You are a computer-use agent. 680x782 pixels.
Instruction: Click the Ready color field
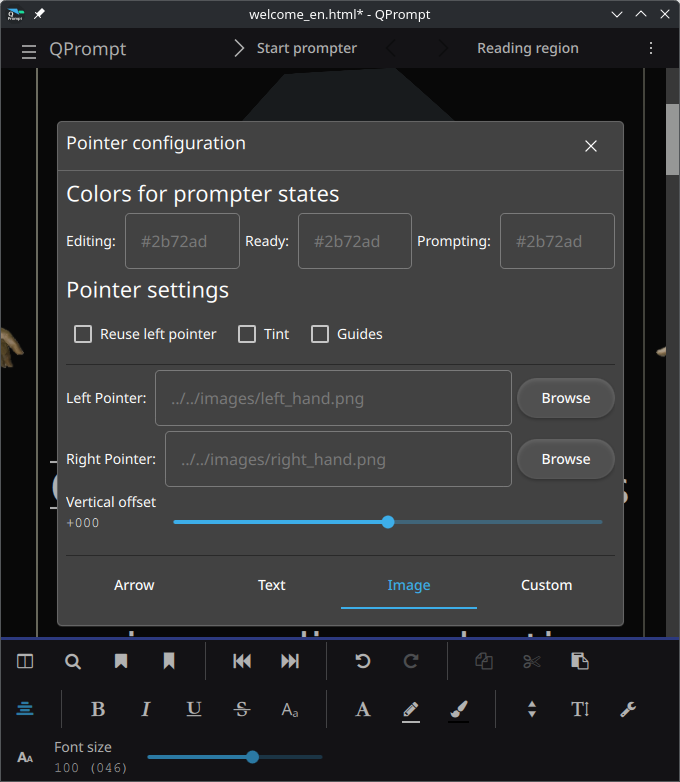pyautogui.click(x=355, y=241)
